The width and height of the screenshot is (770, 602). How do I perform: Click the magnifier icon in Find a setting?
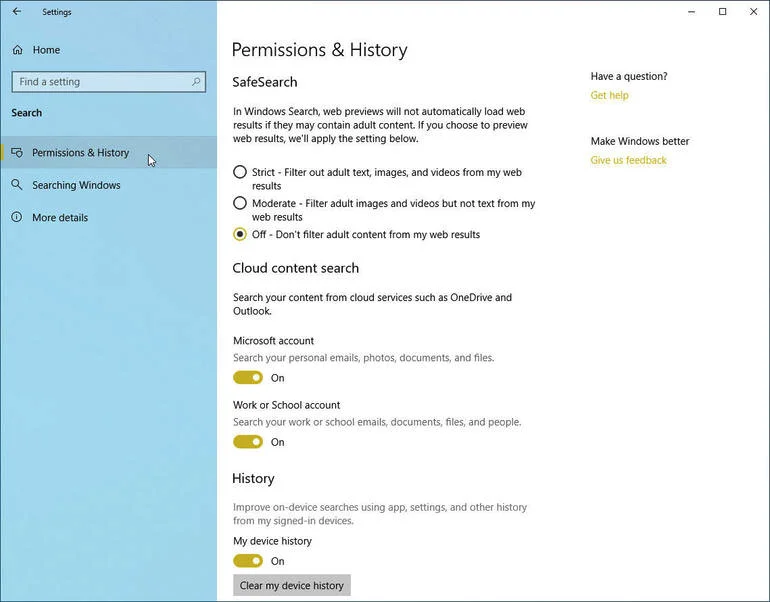coord(196,82)
